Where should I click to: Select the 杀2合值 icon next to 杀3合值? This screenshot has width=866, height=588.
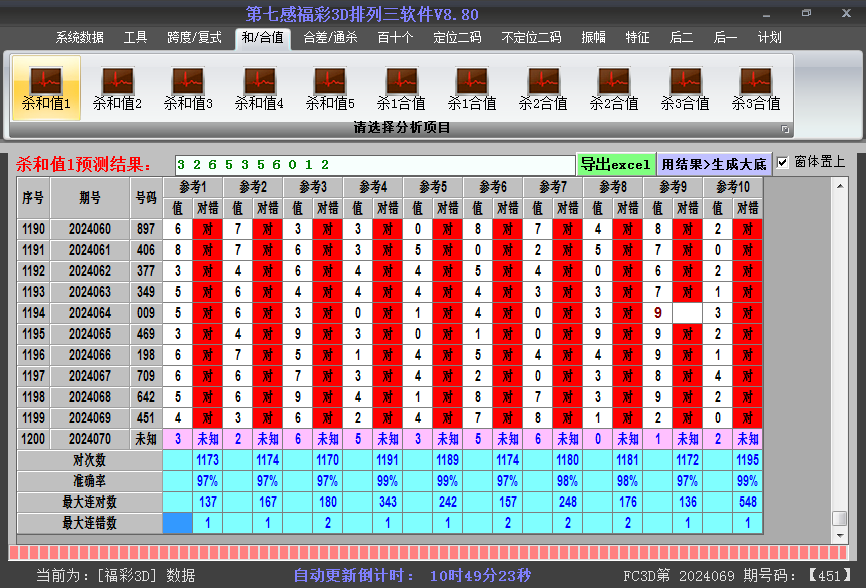click(614, 88)
